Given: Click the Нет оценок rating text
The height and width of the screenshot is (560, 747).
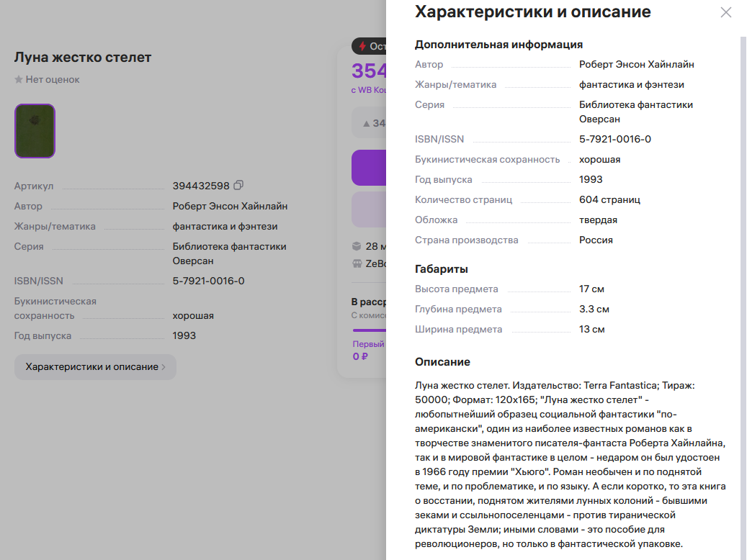Looking at the screenshot, I should tap(53, 79).
